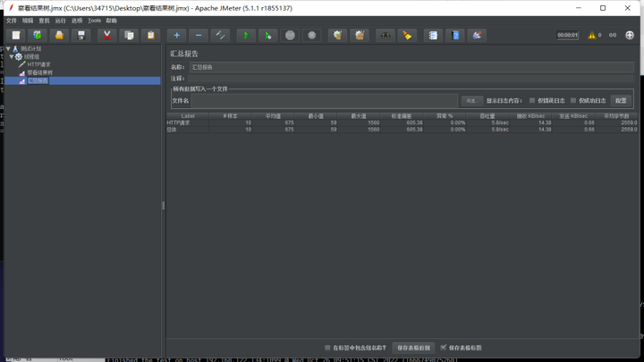Uncheck the 保存表格标题 checkbox
This screenshot has width=644, height=362.
pos(443,347)
